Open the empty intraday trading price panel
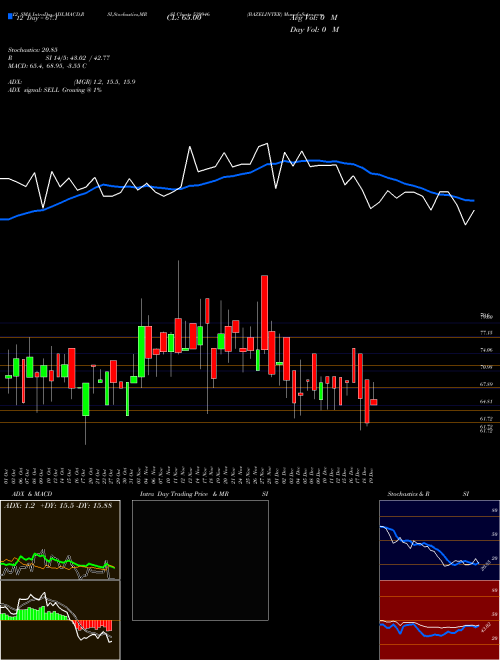500x660 pixels. [200, 560]
